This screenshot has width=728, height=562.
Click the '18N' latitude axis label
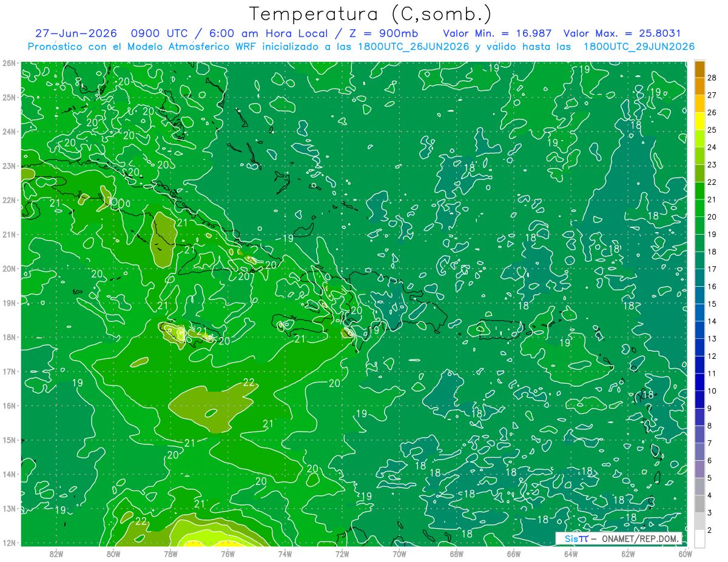(x=9, y=337)
